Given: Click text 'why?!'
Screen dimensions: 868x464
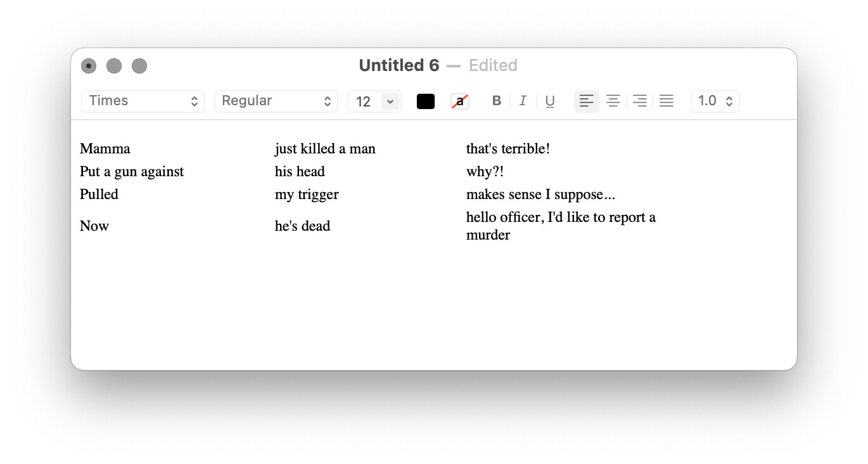Looking at the screenshot, I should 485,172.
